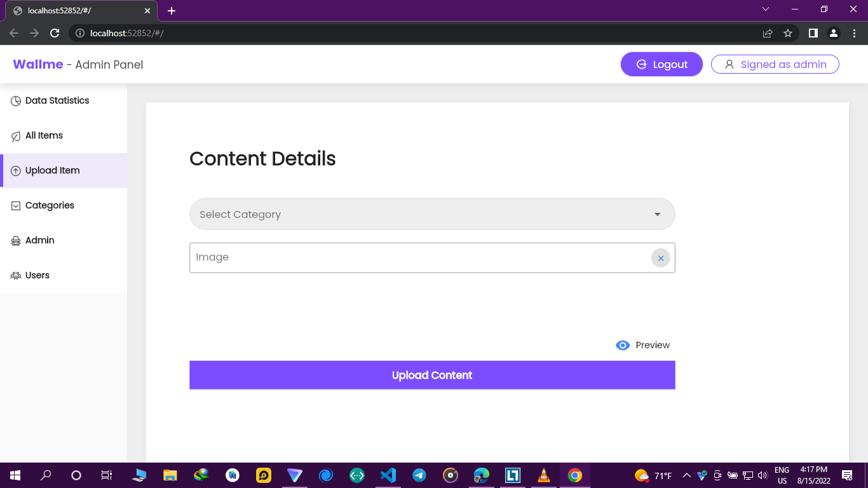Image resolution: width=868 pixels, height=488 pixels.
Task: Click the Data Statistics pie chart icon
Action: coord(16,101)
